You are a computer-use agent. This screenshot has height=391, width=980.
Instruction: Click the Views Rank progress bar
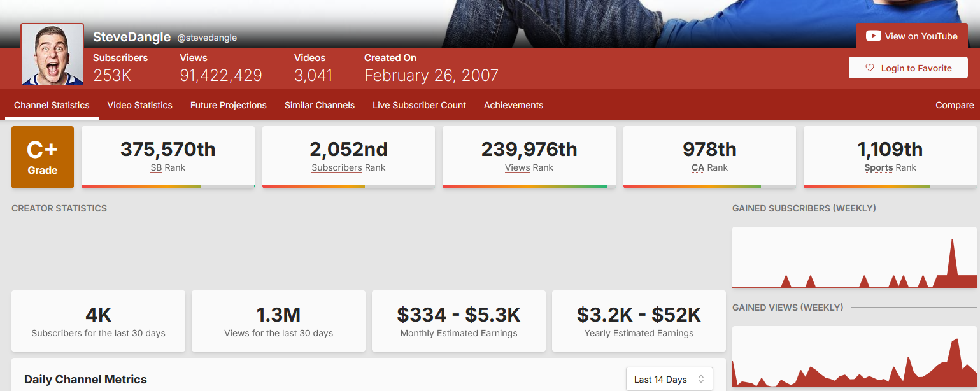point(529,187)
